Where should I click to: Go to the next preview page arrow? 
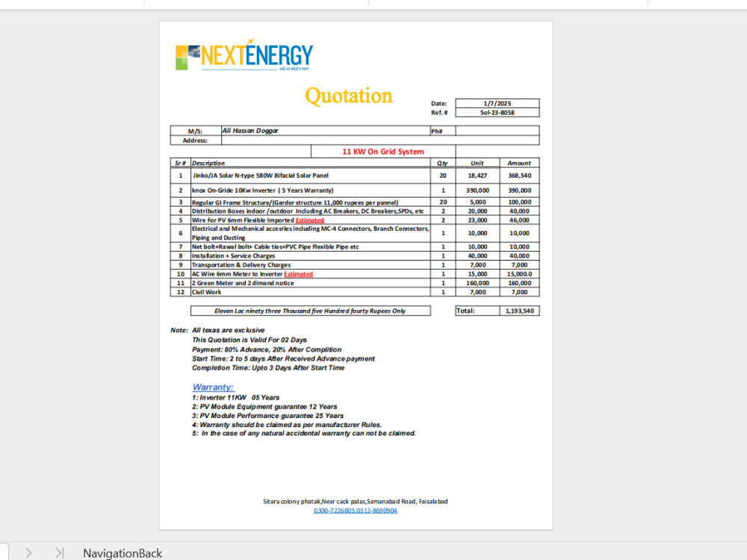coord(28,553)
